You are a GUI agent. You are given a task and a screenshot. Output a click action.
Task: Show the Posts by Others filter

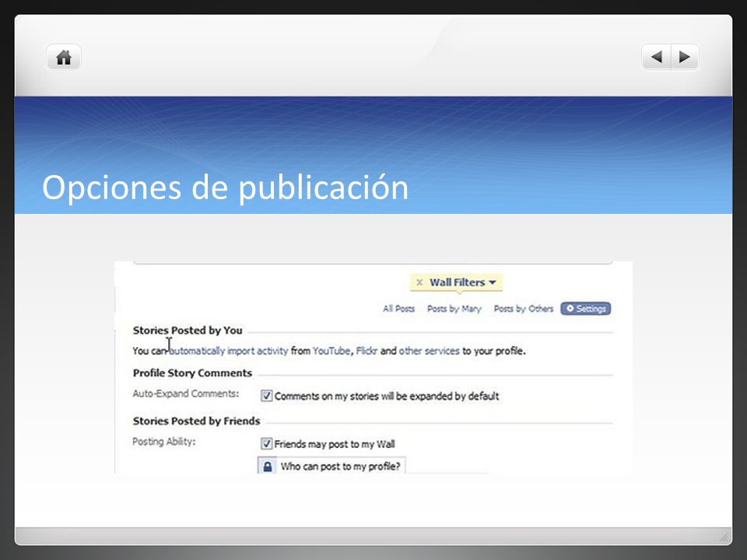pyautogui.click(x=524, y=309)
